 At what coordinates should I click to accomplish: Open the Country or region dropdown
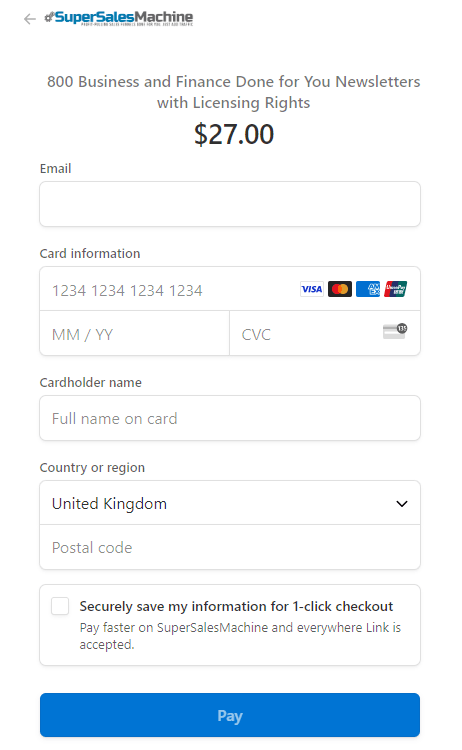pos(230,503)
